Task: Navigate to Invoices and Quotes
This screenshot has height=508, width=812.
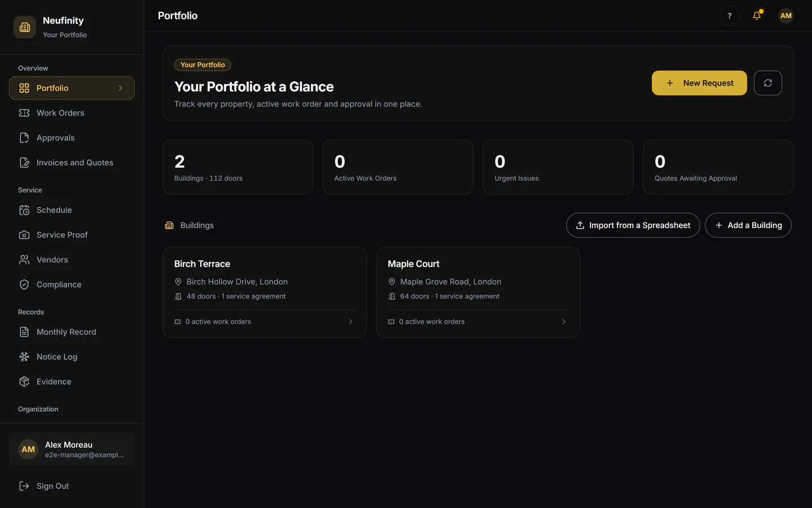Action: (72, 163)
